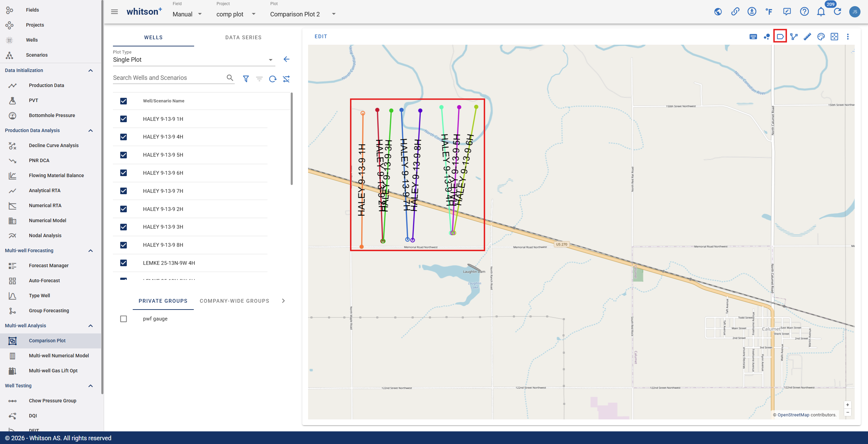Select the COMPANY-WIDE GROUPS tab
868x444 pixels.
click(x=234, y=301)
